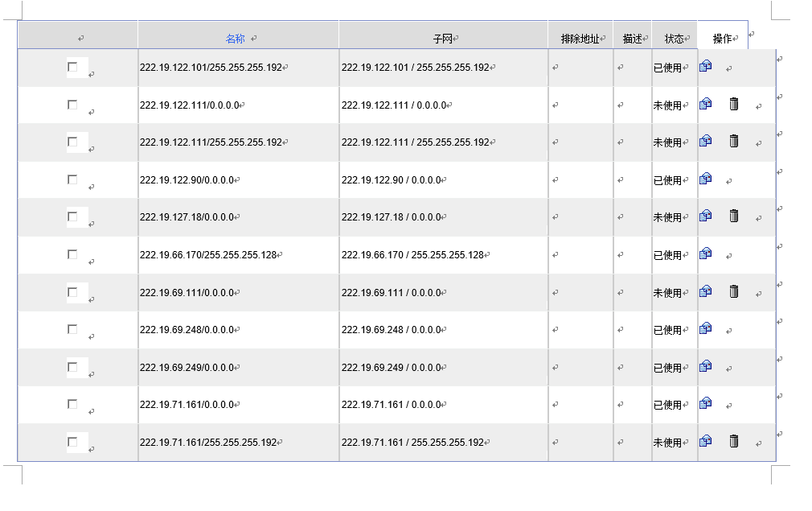Click the blue 名称 column header link
Viewport: 812px width, 511px height.
click(235, 39)
